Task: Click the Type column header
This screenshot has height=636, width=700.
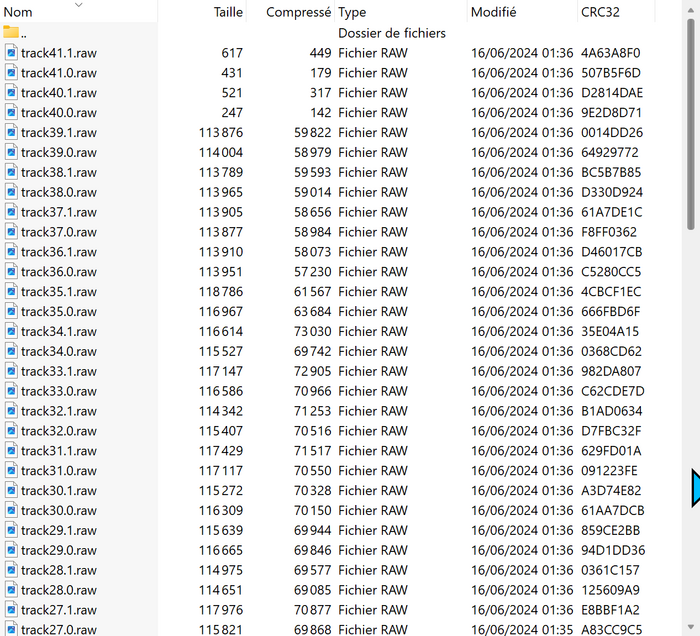Action: (x=352, y=13)
